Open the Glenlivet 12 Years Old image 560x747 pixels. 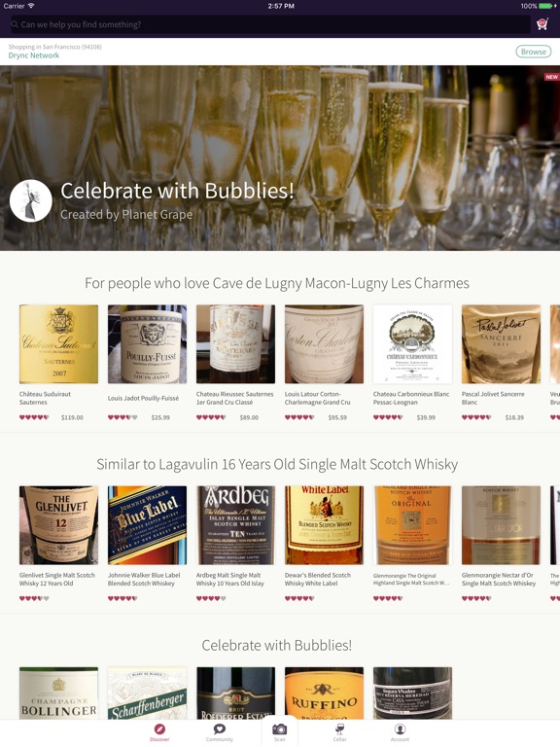[58, 525]
